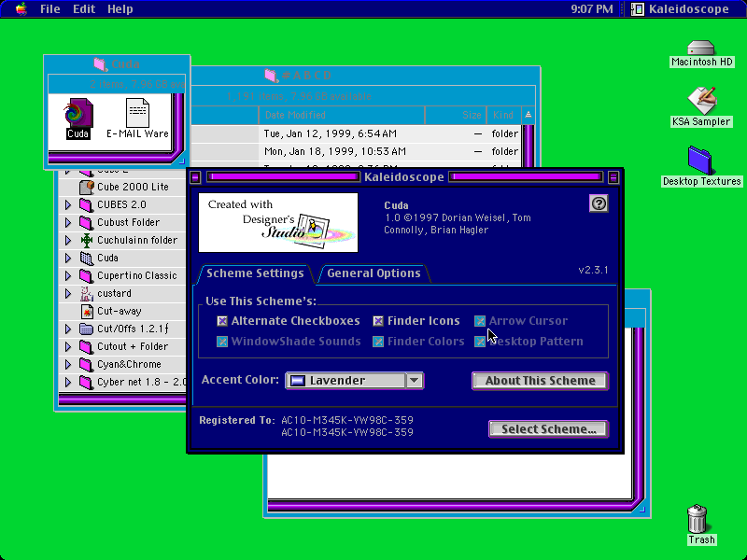Click the help question mark icon
Viewport: 747px width, 560px height.
599,203
